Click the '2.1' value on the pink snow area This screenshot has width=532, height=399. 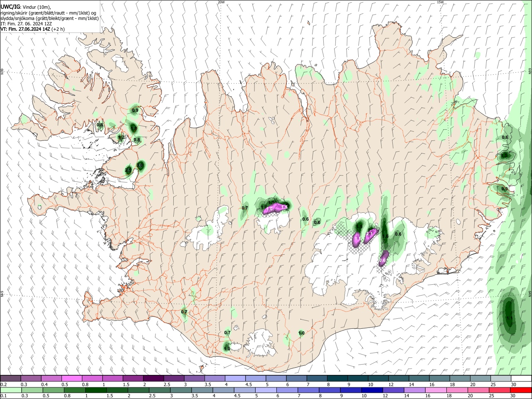click(369, 234)
